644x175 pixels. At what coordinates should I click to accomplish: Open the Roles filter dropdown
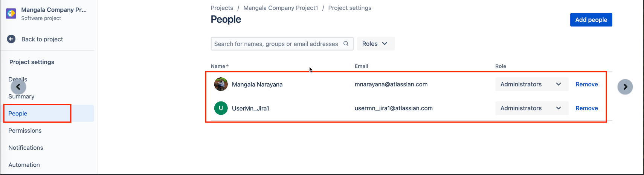click(375, 44)
